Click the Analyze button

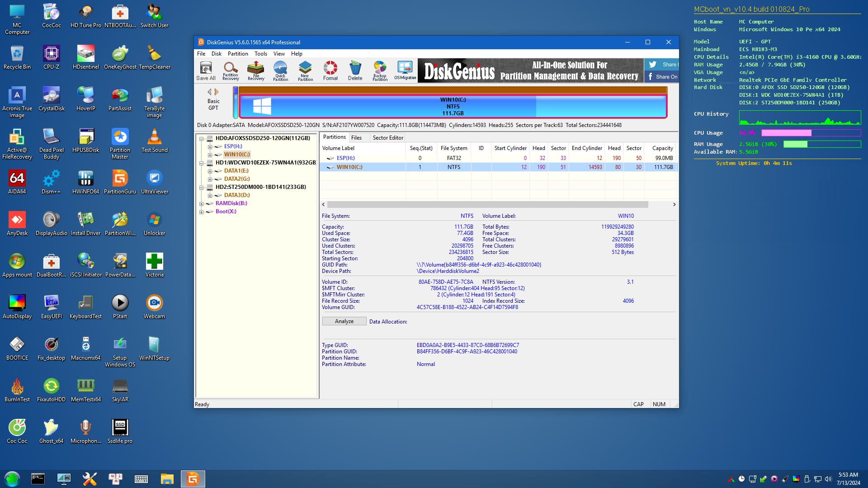point(344,321)
